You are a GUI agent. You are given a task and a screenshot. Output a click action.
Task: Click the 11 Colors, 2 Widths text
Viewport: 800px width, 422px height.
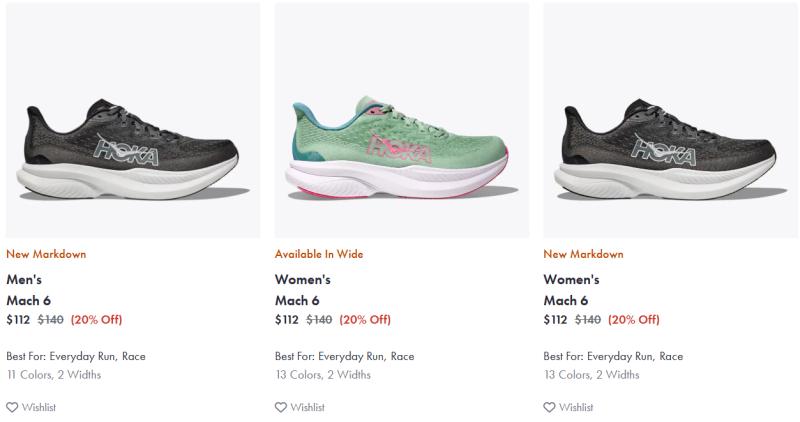pos(54,375)
